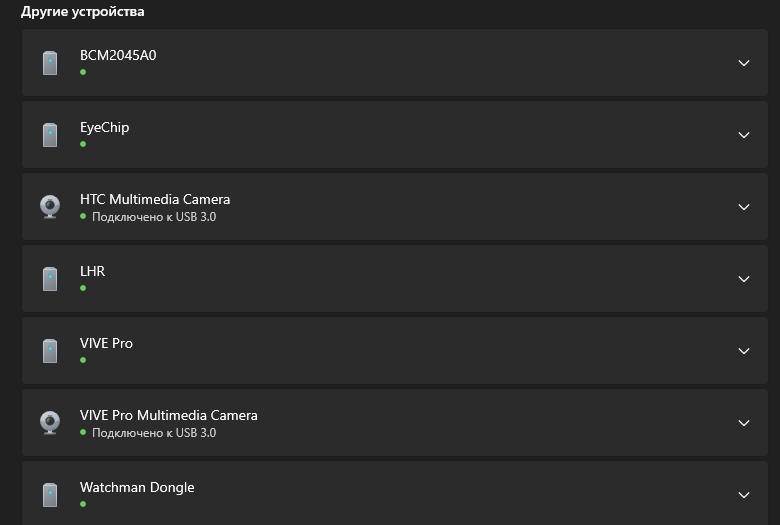780x525 pixels.
Task: Expand the LHR device chevron
Action: [743, 279]
